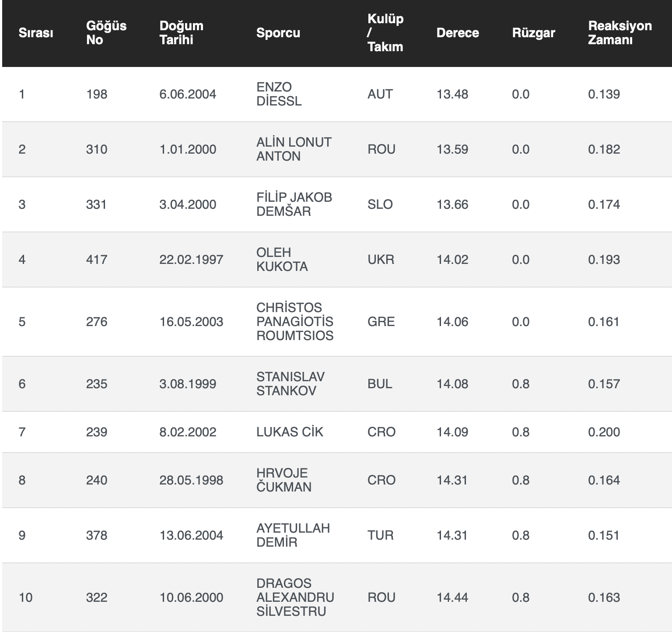
Task: Click DRAGOS ALEXANDRU SİLVESTRU's name
Action: (295, 597)
